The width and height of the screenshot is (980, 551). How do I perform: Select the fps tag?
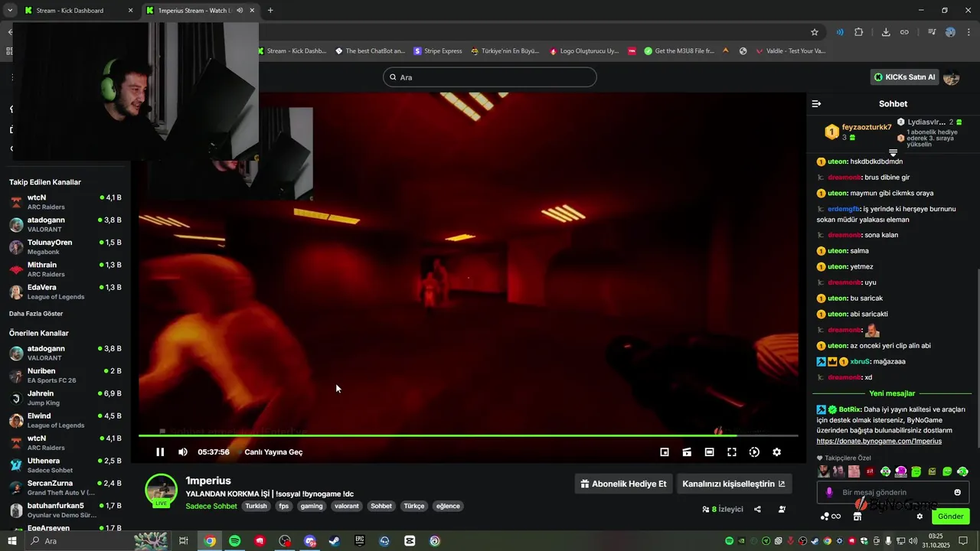coord(283,506)
